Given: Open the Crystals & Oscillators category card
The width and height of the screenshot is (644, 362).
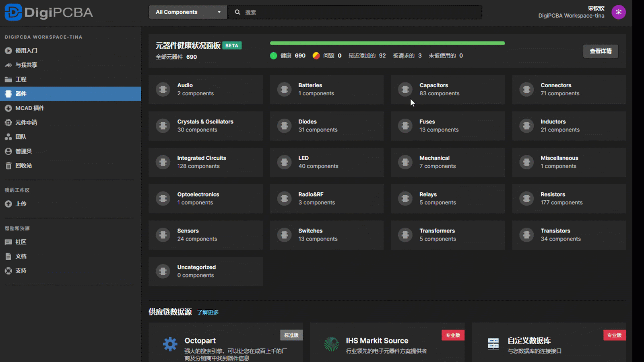Looking at the screenshot, I should tap(206, 126).
